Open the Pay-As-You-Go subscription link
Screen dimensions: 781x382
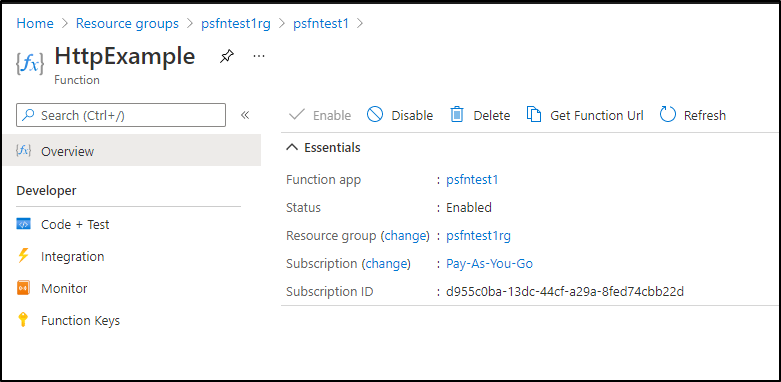pyautogui.click(x=490, y=263)
